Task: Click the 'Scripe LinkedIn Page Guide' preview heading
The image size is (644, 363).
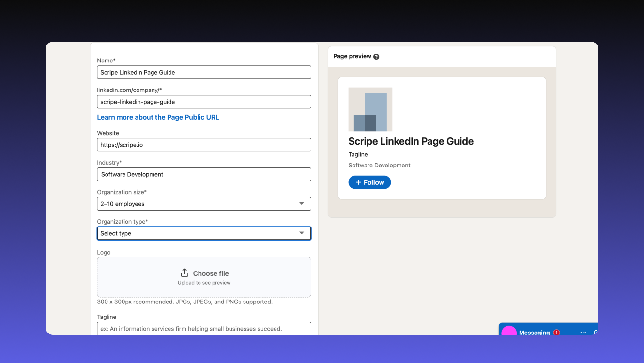Action: (411, 141)
